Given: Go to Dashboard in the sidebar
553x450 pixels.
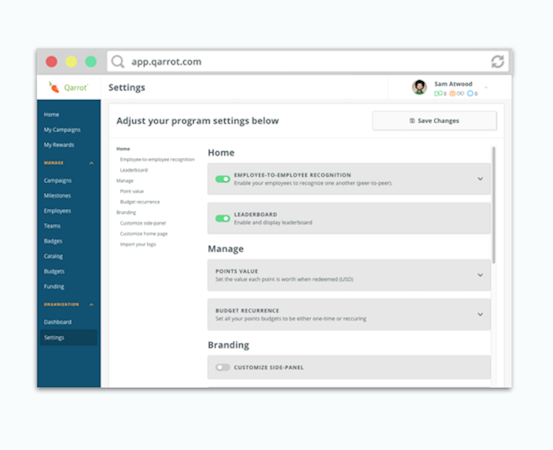Looking at the screenshot, I should tap(57, 322).
